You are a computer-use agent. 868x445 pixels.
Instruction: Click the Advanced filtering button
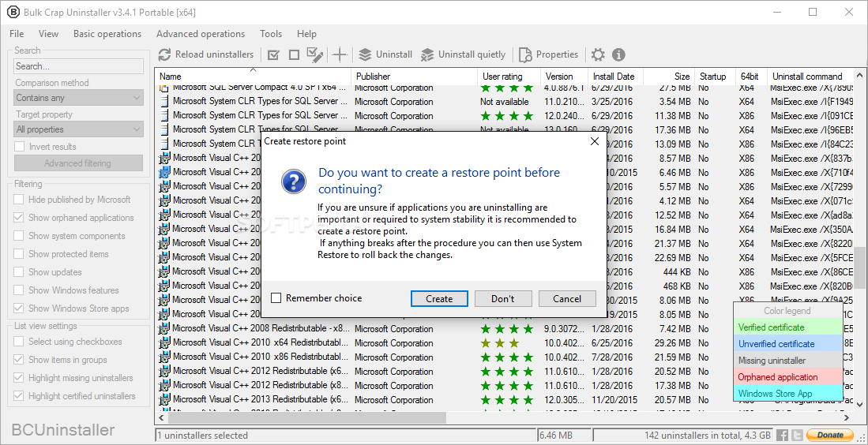tap(77, 163)
